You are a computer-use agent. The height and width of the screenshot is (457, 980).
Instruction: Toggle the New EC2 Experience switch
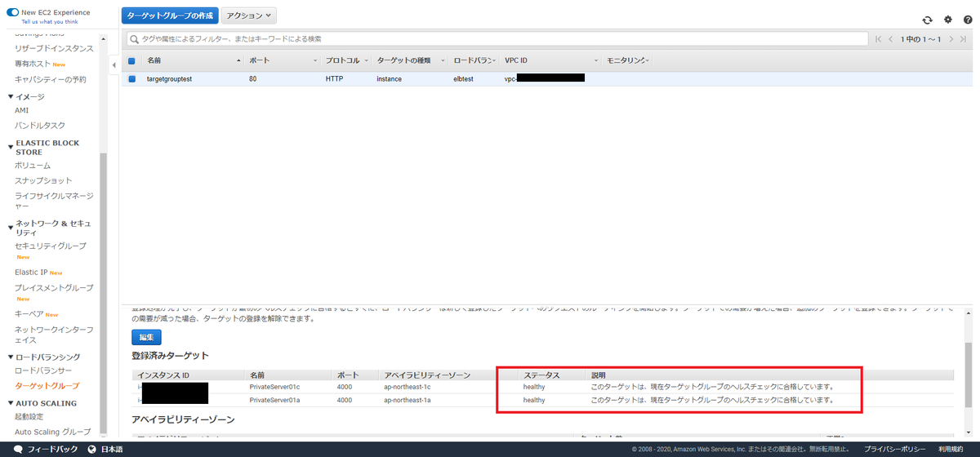pos(11,12)
